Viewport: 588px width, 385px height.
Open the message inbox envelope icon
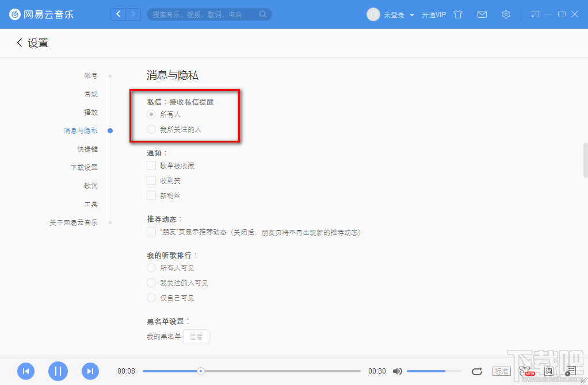[482, 14]
